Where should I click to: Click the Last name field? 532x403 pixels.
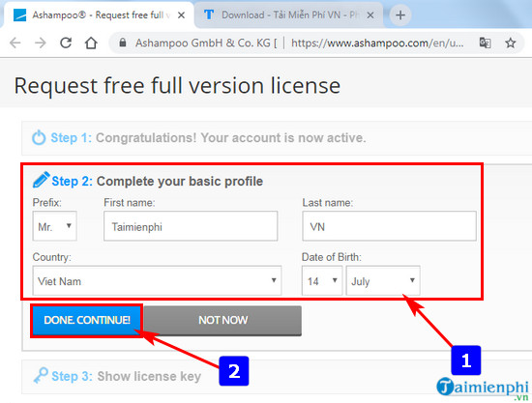(389, 226)
